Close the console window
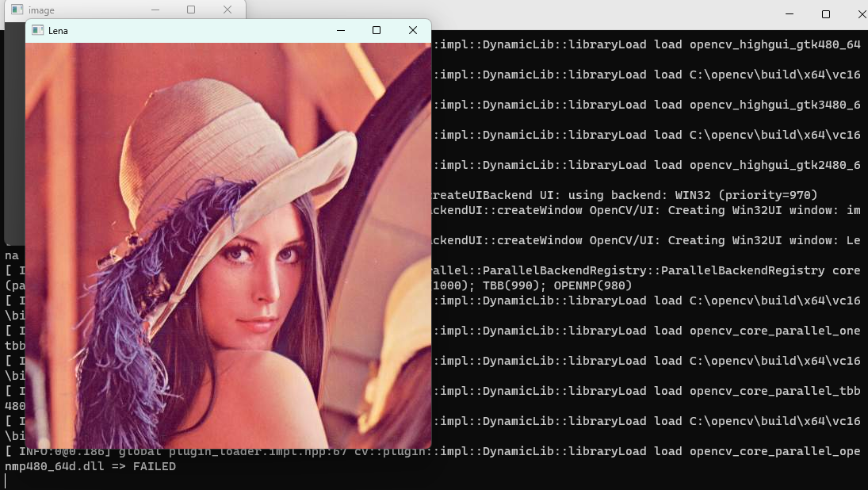This screenshot has height=490, width=868. pyautogui.click(x=862, y=13)
